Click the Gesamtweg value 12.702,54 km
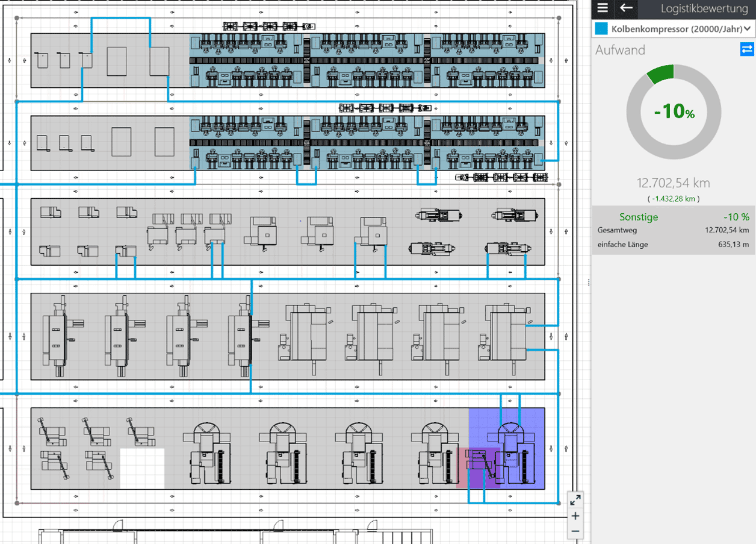Viewport: 756px width, 544px height. click(727, 230)
